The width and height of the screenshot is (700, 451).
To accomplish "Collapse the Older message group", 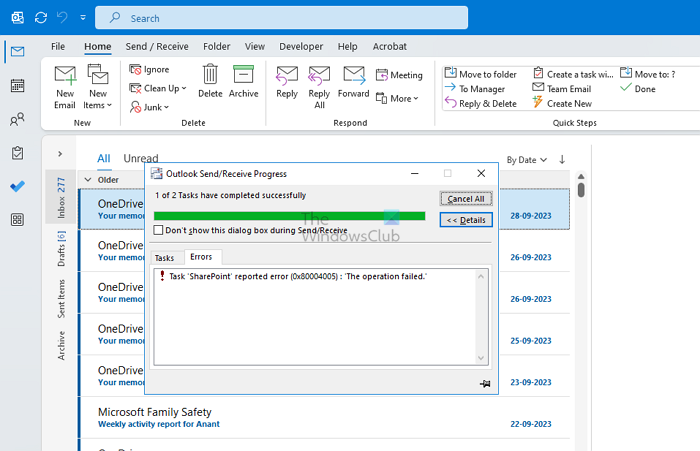I will 88,180.
